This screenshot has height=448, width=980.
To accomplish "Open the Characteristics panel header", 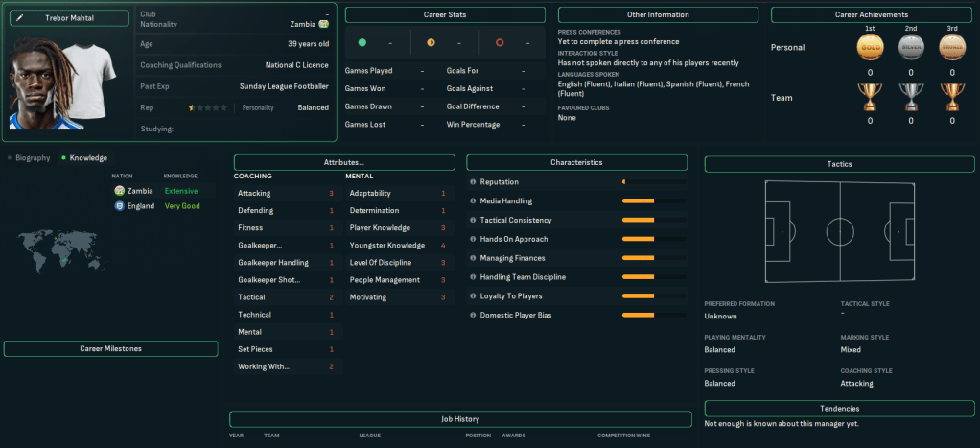I will (x=576, y=163).
